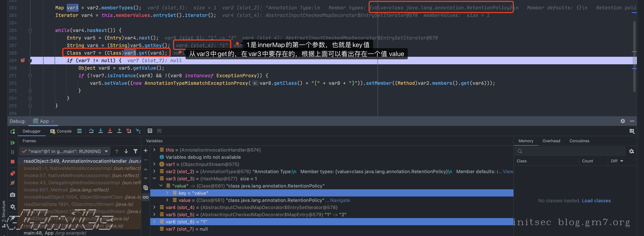This screenshot has width=644, height=236.
Task: Toggle Mute Breakpoints icon
Action: point(13,183)
